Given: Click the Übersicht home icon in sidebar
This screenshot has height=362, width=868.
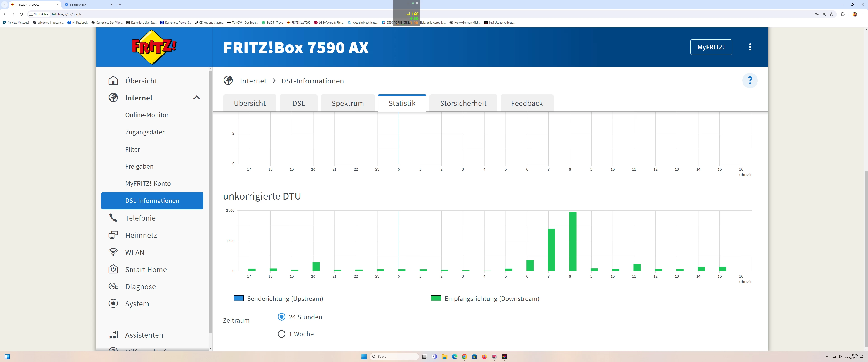Looking at the screenshot, I should tap(113, 81).
